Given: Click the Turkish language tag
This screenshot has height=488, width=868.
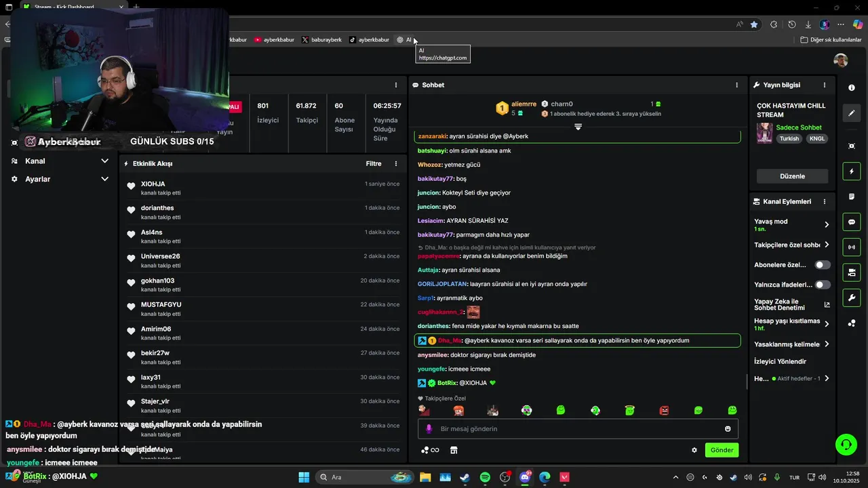Looking at the screenshot, I should tap(789, 138).
